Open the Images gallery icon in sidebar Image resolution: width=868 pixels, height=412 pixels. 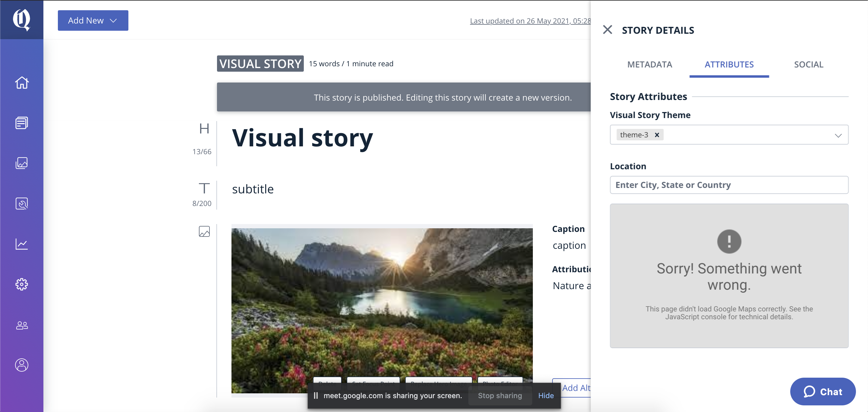tap(22, 163)
